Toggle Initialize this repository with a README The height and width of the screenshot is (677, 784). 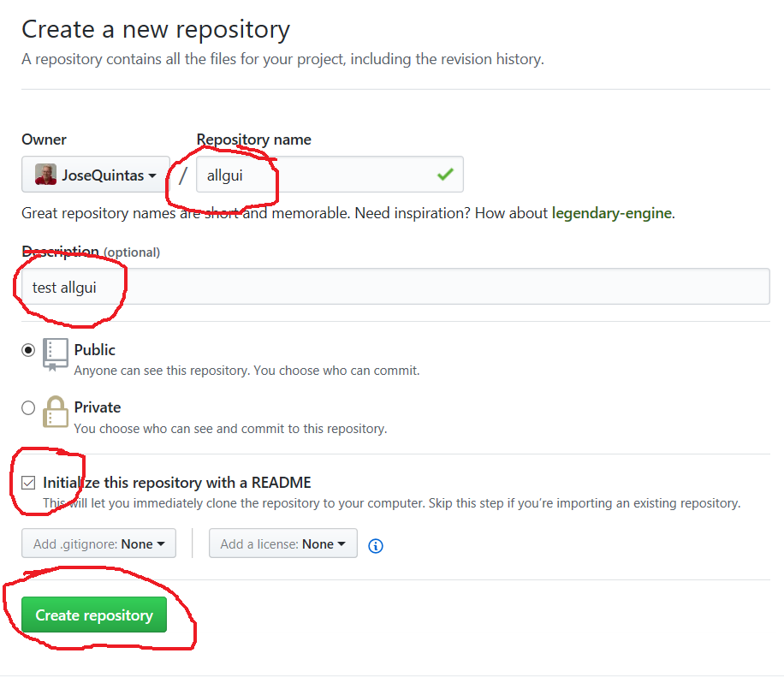(x=29, y=483)
